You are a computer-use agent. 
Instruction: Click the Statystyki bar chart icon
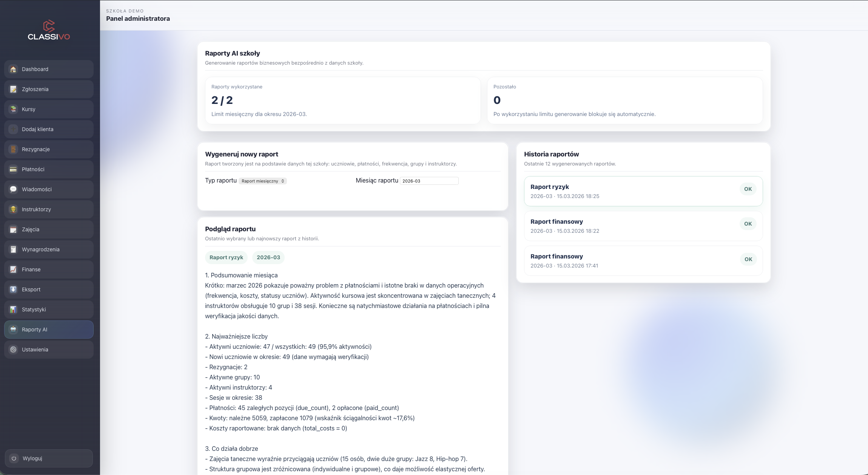(x=13, y=309)
